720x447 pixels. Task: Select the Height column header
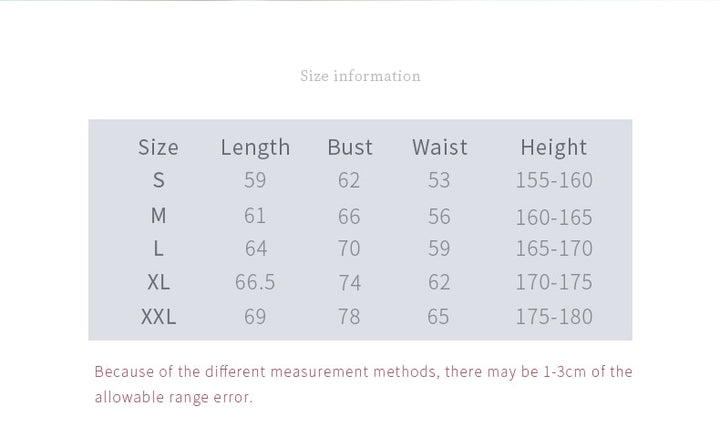[553, 147]
